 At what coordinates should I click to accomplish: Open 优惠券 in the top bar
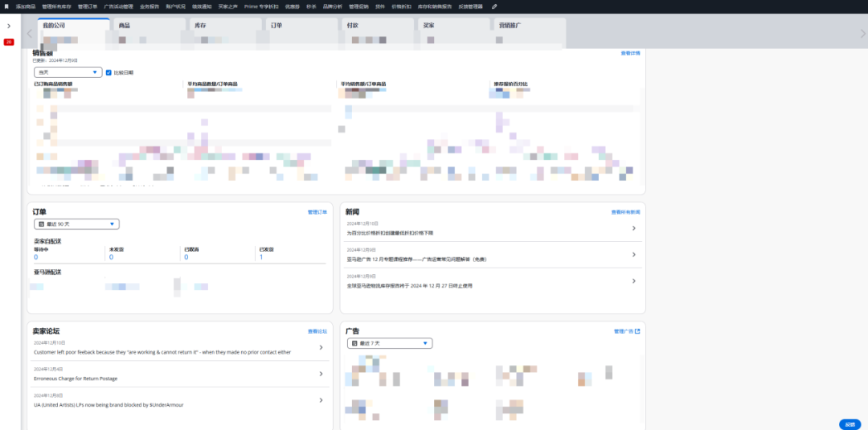click(x=293, y=6)
